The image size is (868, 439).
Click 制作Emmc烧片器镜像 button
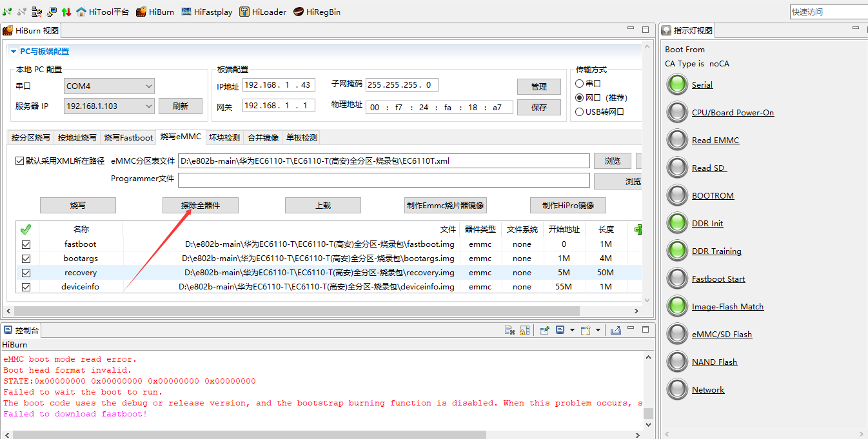point(446,205)
